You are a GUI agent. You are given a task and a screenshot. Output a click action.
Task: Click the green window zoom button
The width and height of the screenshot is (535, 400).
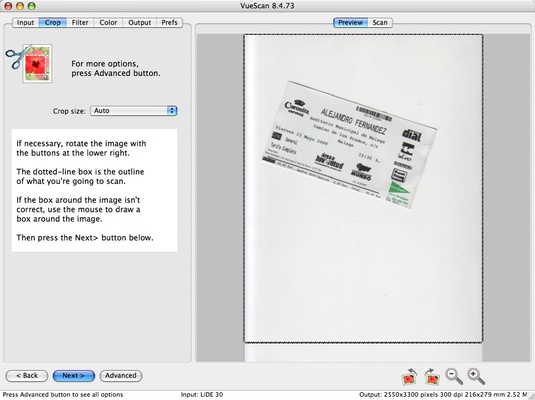[31, 6]
